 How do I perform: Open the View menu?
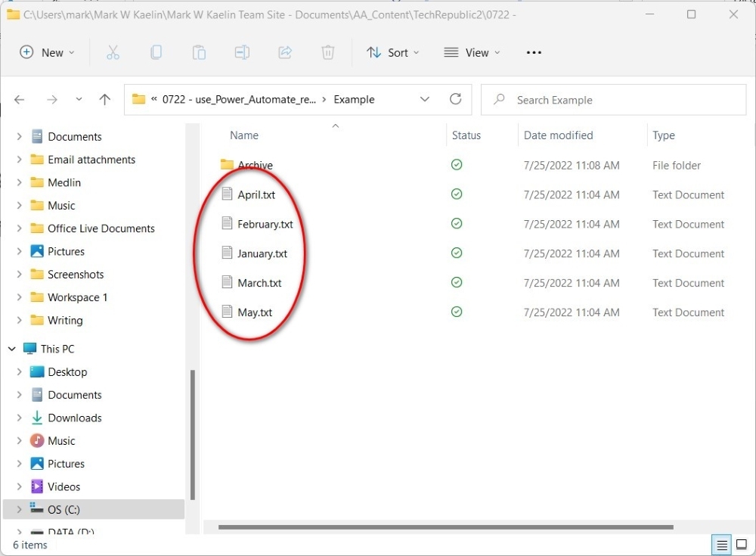[472, 52]
